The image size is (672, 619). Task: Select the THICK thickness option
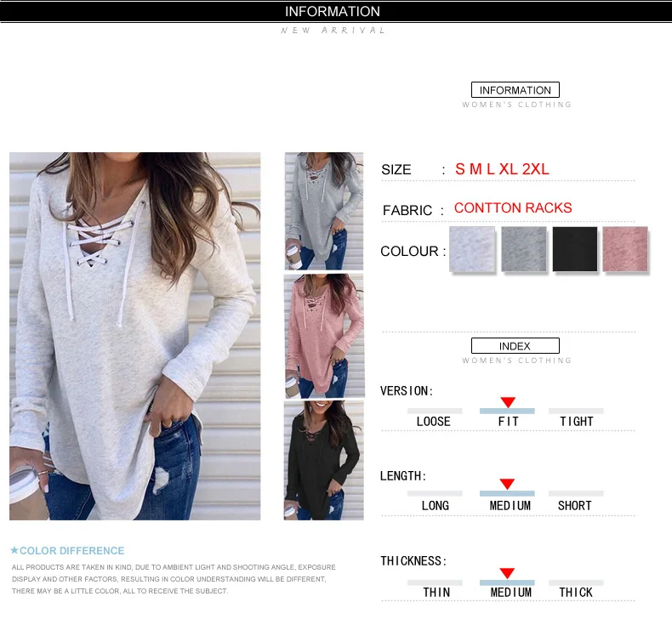pos(576,593)
